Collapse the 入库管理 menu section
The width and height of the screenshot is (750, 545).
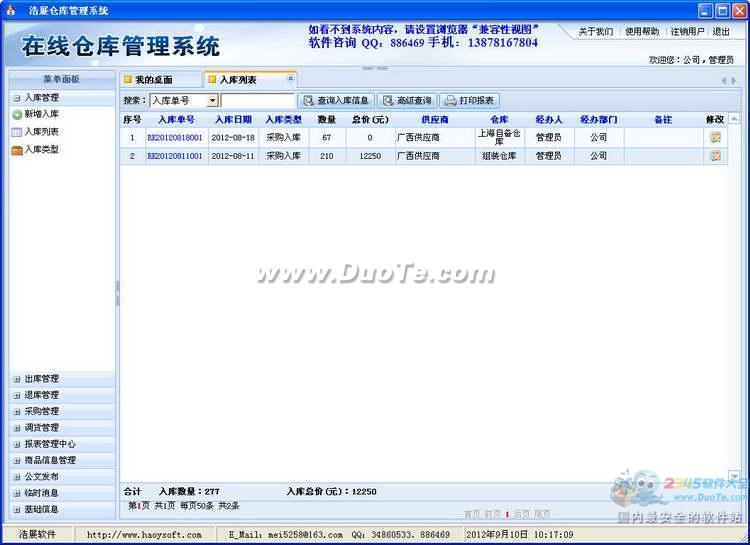coord(41,98)
